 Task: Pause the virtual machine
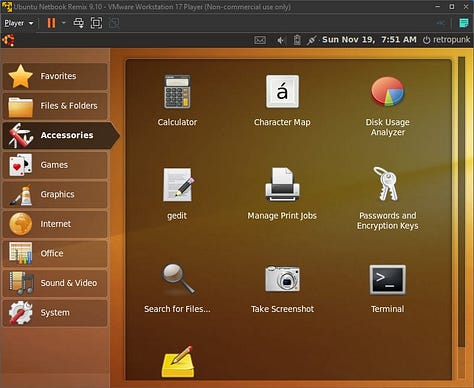(51, 23)
